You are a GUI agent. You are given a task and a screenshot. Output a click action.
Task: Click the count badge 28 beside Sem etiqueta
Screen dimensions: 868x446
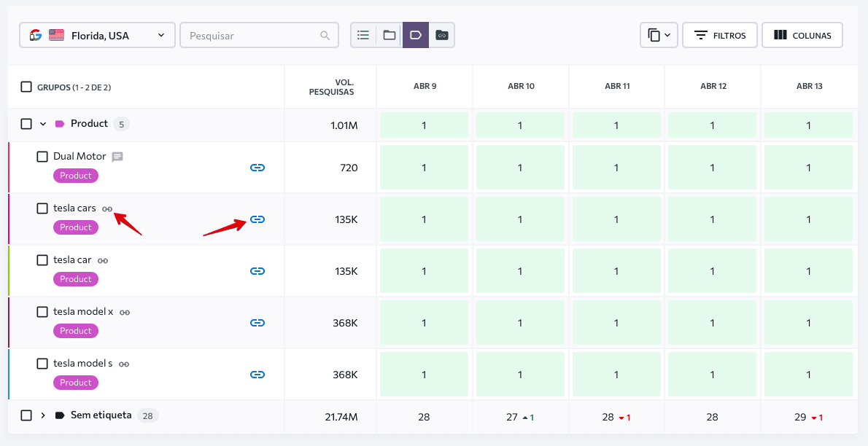pos(147,415)
